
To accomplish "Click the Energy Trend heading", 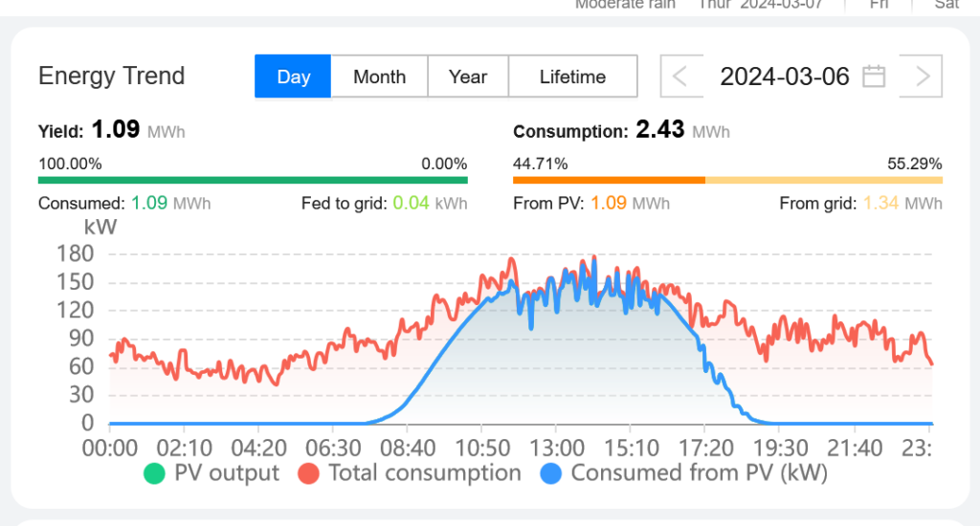I will [112, 77].
